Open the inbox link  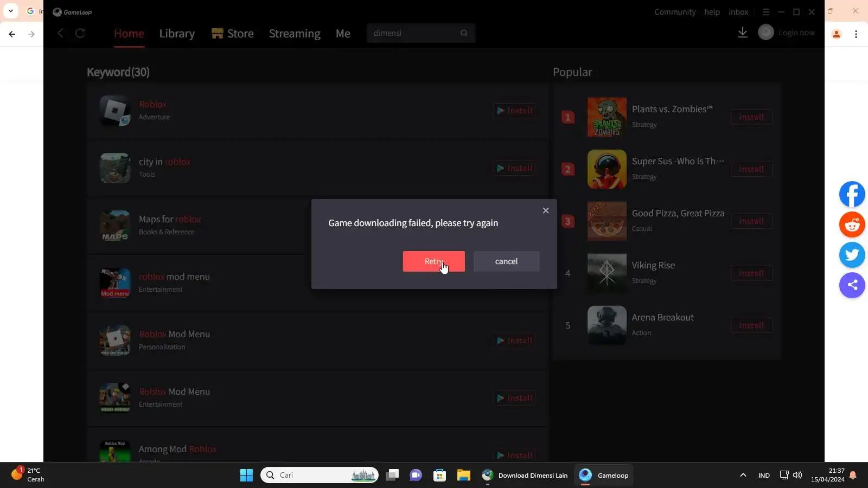point(738,12)
